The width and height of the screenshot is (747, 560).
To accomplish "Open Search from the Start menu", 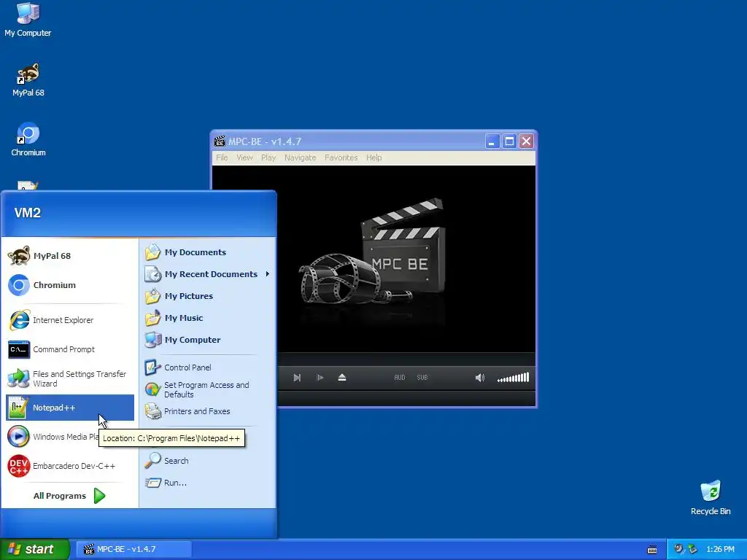I will tap(207, 461).
